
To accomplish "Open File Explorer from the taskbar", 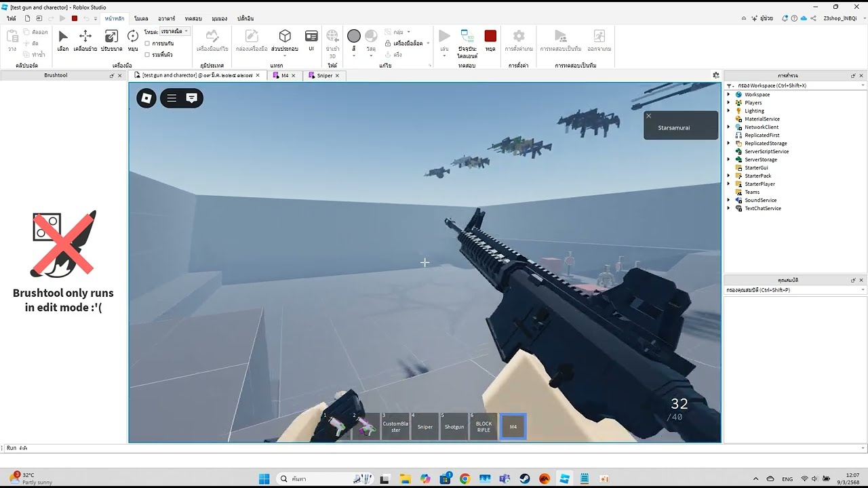I will 405,479.
